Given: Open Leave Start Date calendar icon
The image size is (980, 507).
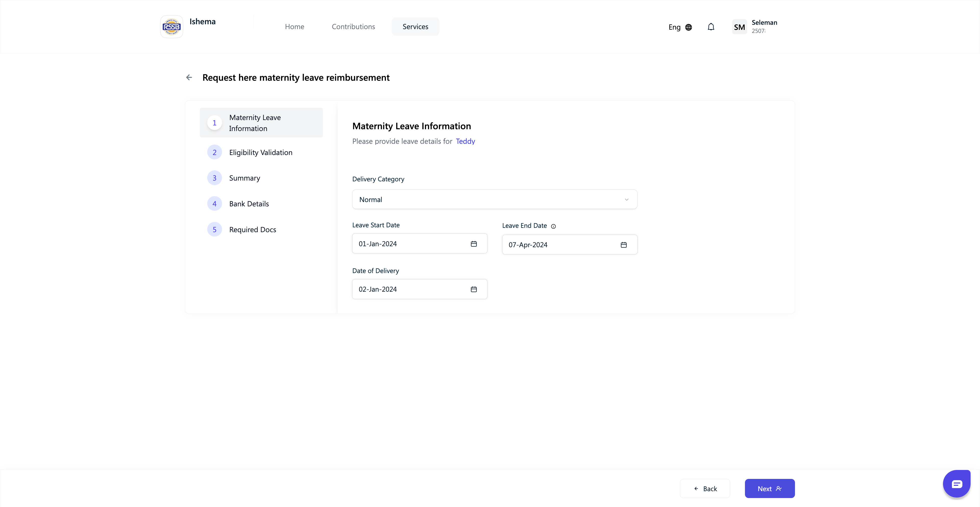Looking at the screenshot, I should pos(474,244).
